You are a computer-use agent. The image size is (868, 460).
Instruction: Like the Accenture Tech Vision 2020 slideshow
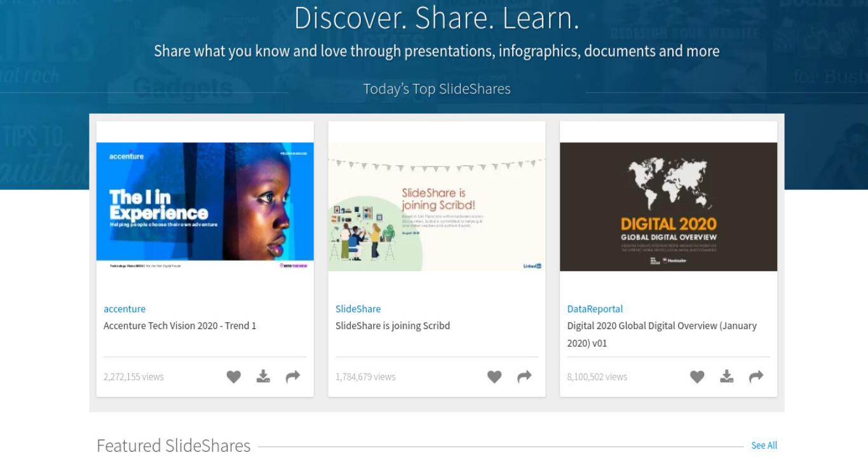[234, 377]
